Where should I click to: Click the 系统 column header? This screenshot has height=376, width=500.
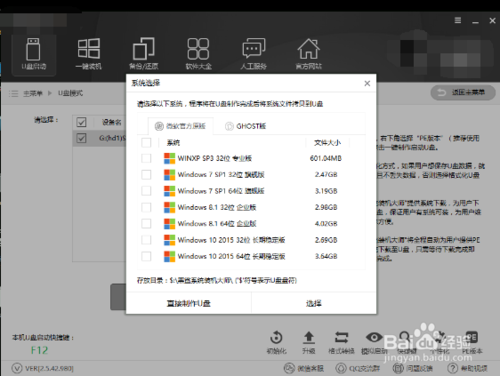pos(173,143)
